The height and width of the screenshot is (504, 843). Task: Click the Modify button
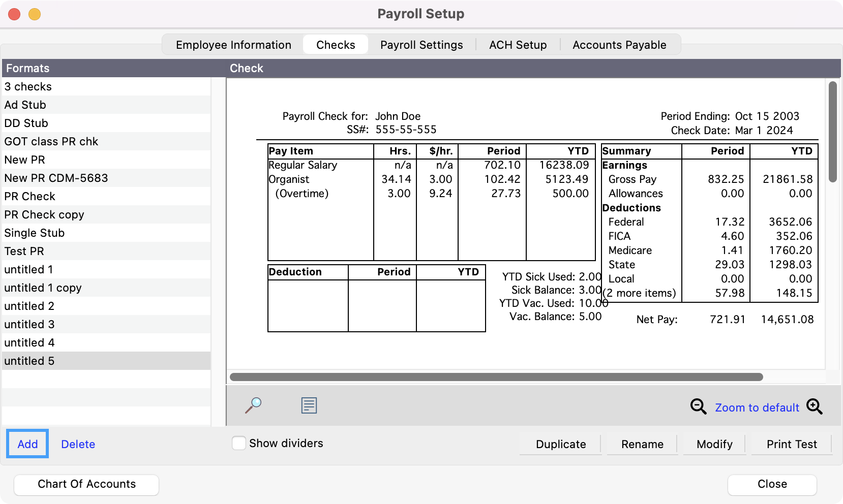[714, 444]
